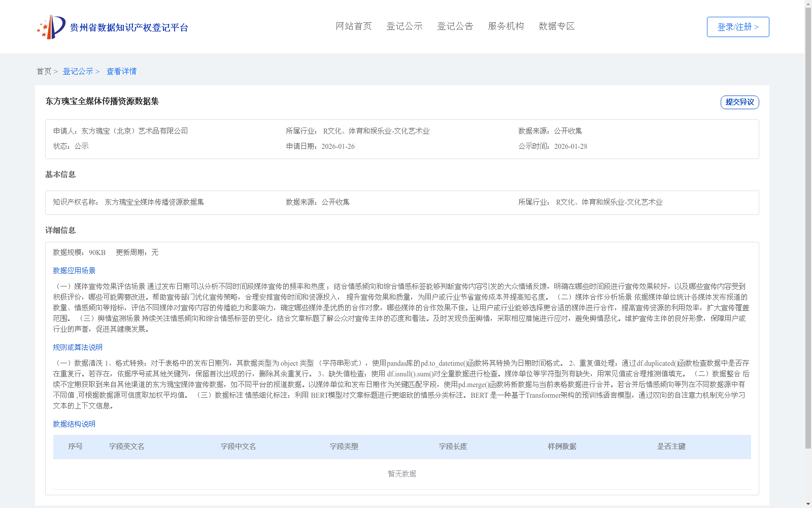Click the 贵州省数据知识产权登记平台 site title
This screenshot has height=508, width=812.
(129, 27)
